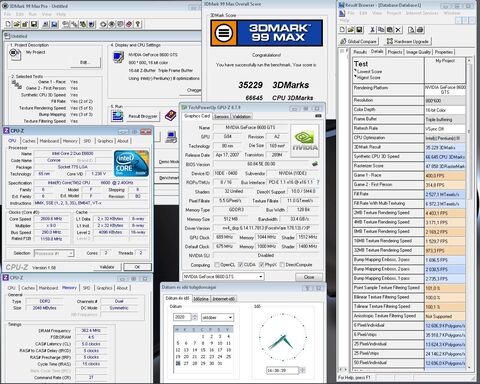Click the red icon in 3DMark toolbar
The image size is (480, 384).
[129, 24]
